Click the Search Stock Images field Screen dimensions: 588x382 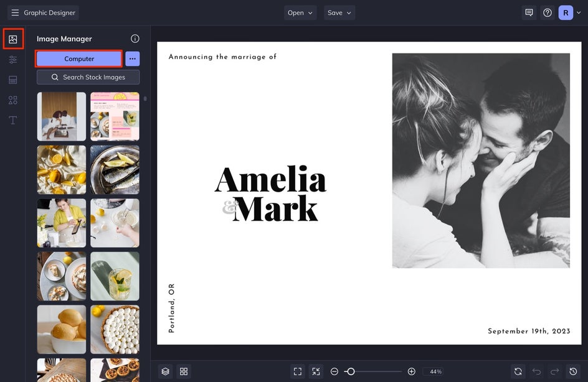[x=88, y=77]
